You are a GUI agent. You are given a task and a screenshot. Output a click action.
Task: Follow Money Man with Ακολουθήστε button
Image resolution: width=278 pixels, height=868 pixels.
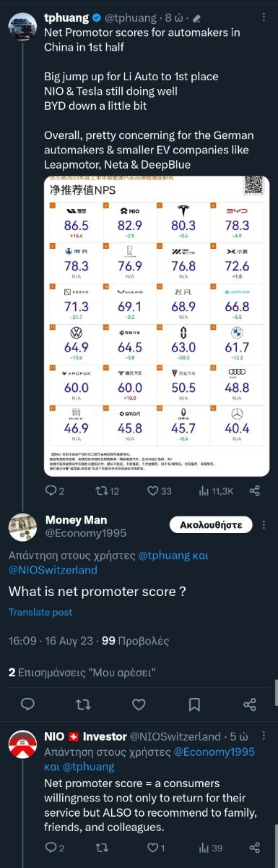pos(211,524)
